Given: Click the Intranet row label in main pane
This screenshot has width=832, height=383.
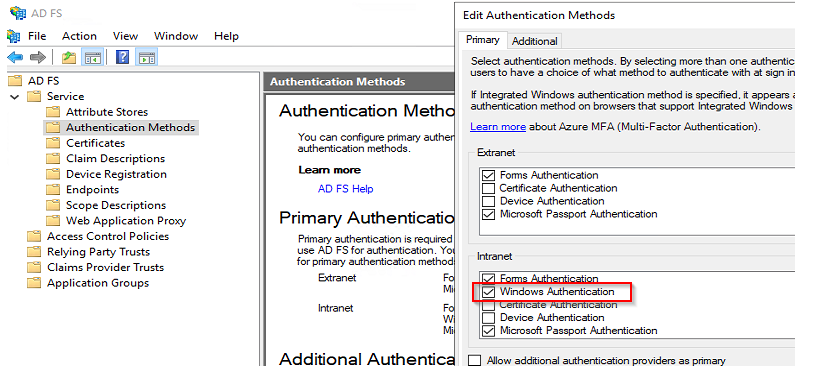Looking at the screenshot, I should [x=336, y=308].
